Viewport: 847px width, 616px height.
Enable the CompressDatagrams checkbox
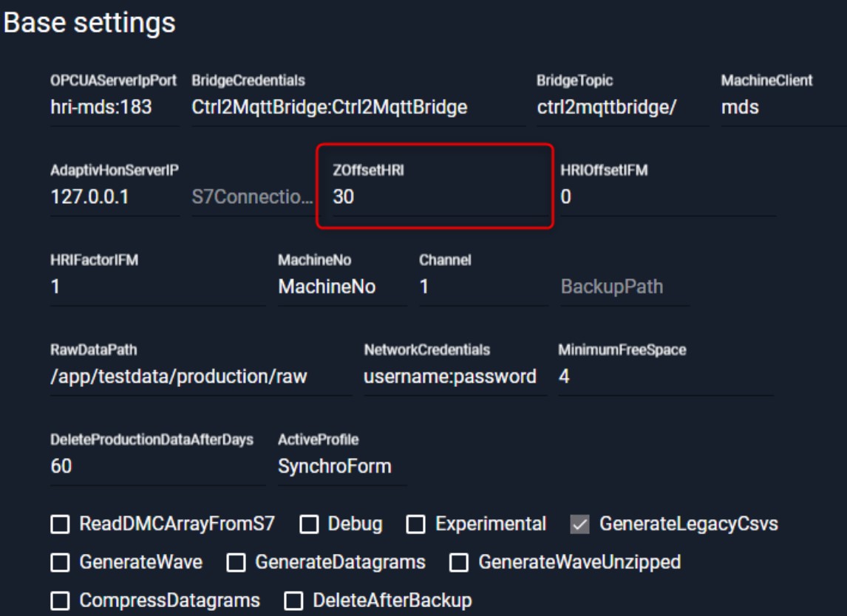(58, 600)
